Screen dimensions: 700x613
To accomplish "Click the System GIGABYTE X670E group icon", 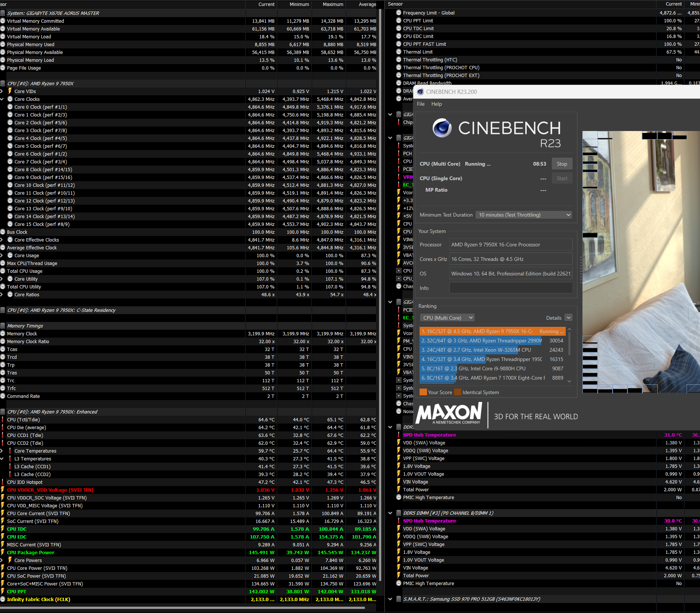I will click(3, 13).
